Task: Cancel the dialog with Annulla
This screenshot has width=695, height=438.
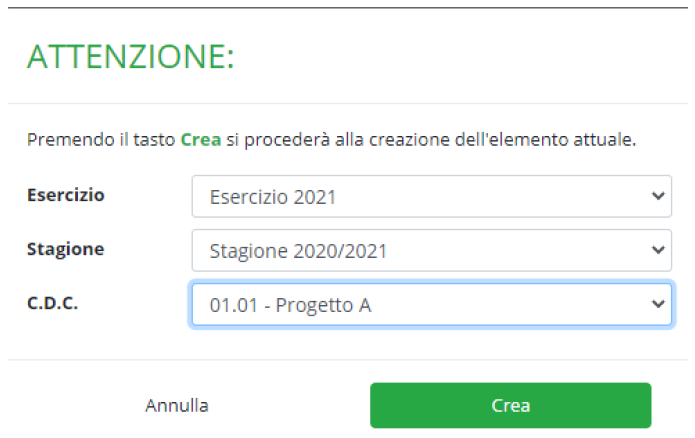Action: pos(177,405)
